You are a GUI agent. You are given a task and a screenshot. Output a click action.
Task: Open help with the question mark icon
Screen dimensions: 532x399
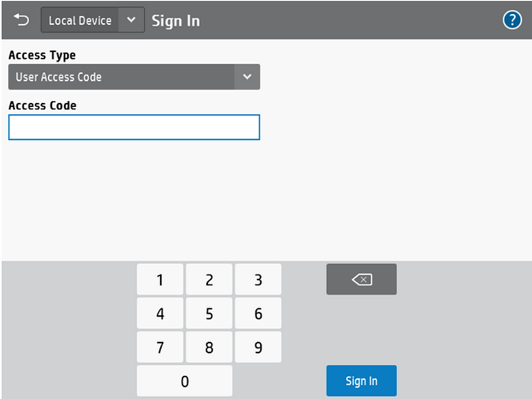coord(511,20)
